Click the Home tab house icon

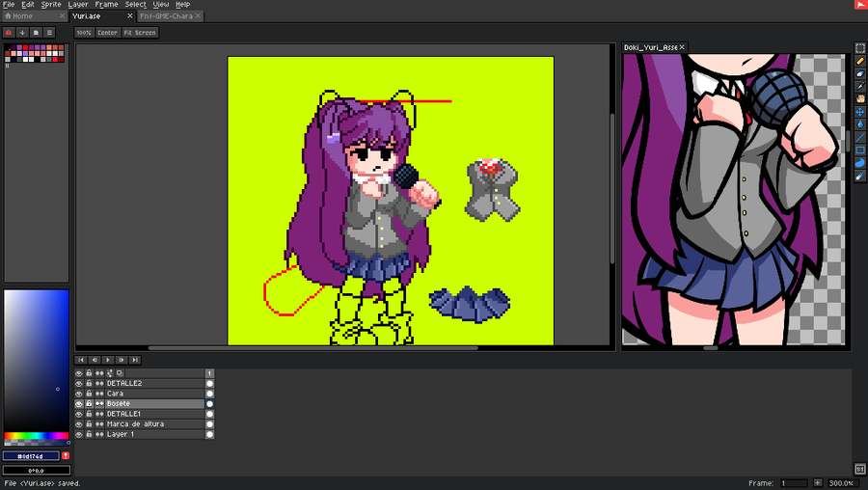(x=8, y=16)
